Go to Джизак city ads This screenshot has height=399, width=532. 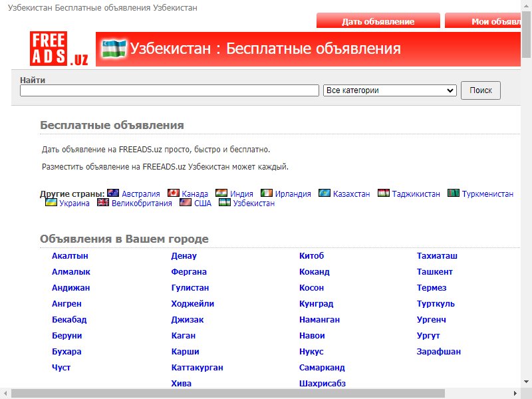tap(188, 320)
